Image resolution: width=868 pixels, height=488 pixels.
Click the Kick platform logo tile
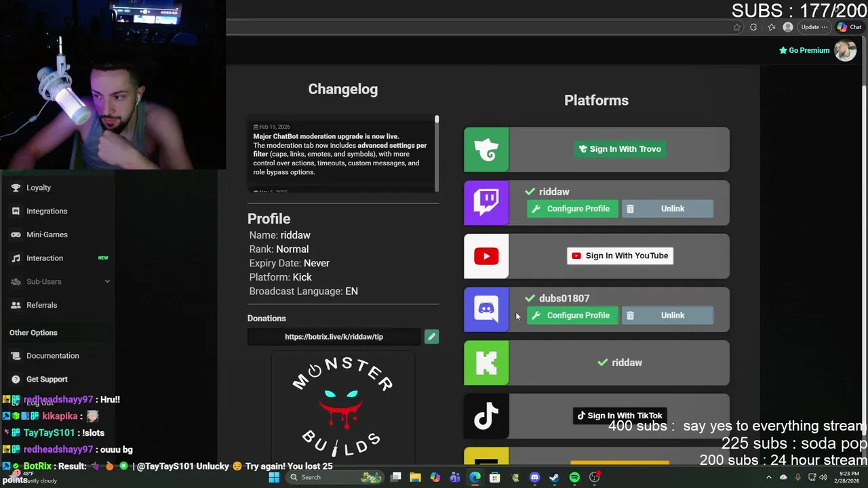(x=486, y=363)
